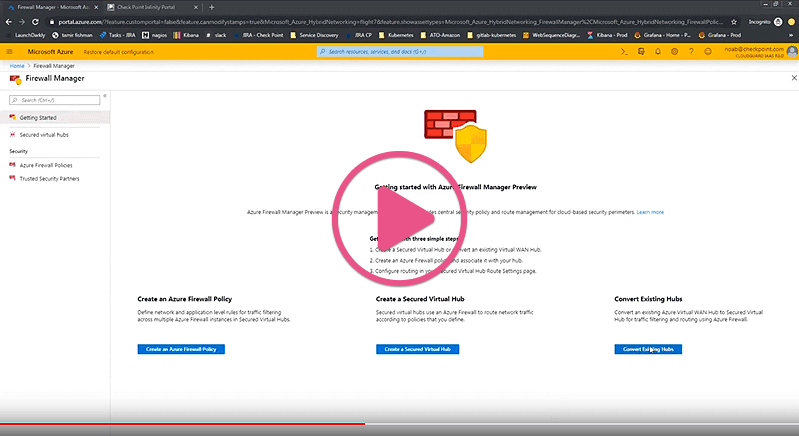The height and width of the screenshot is (436, 799).
Task: Close the Firewall Manager browser tab
Action: point(96,7)
